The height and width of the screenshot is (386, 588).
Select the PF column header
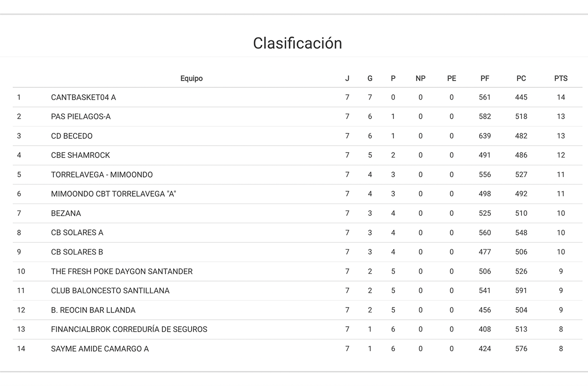pyautogui.click(x=485, y=78)
